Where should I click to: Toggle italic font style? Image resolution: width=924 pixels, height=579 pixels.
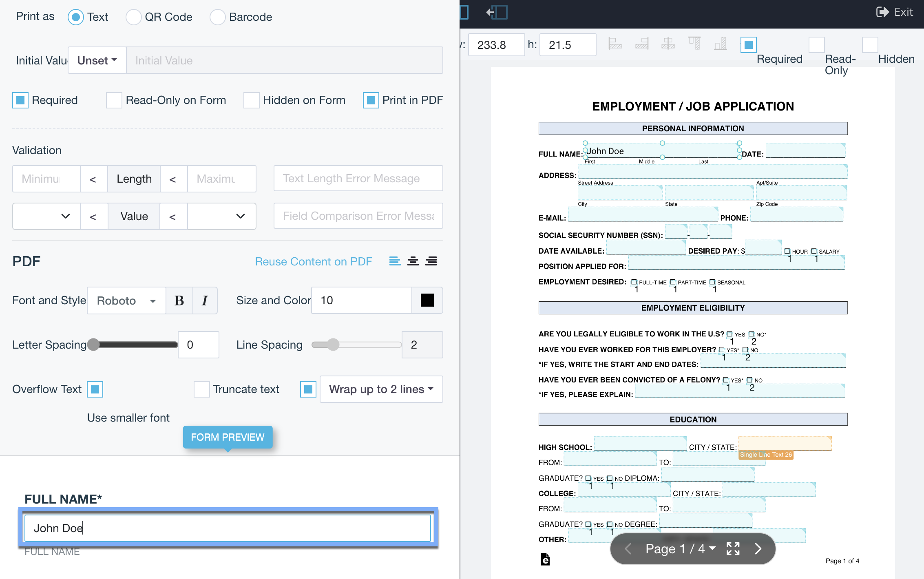coord(205,301)
